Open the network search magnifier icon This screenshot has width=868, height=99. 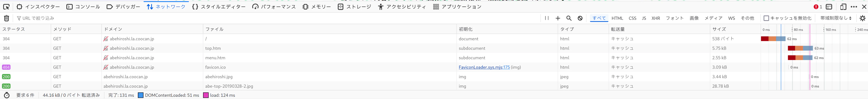click(569, 18)
